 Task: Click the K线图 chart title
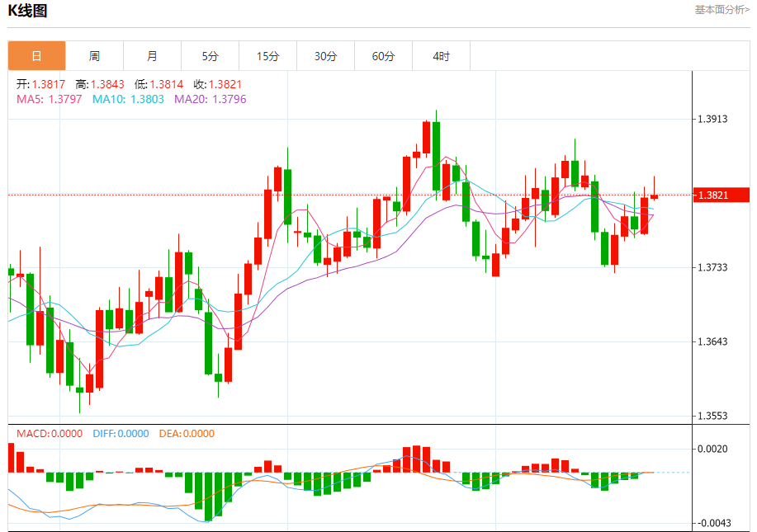(27, 11)
